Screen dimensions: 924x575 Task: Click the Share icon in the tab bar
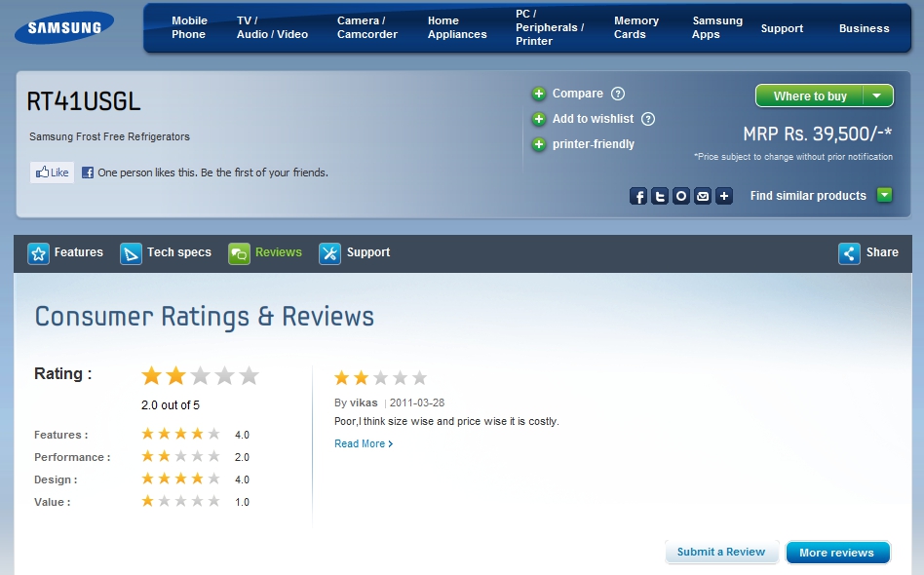(x=849, y=254)
